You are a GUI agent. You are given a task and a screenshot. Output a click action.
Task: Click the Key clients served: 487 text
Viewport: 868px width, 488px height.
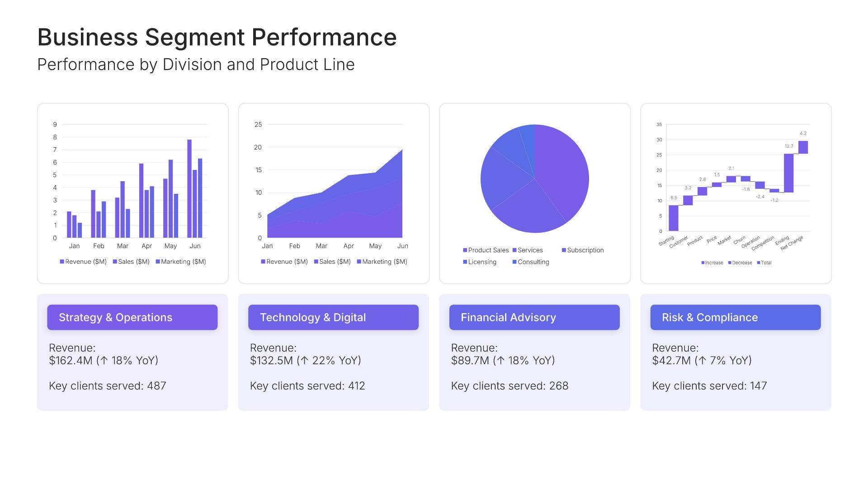click(x=108, y=386)
